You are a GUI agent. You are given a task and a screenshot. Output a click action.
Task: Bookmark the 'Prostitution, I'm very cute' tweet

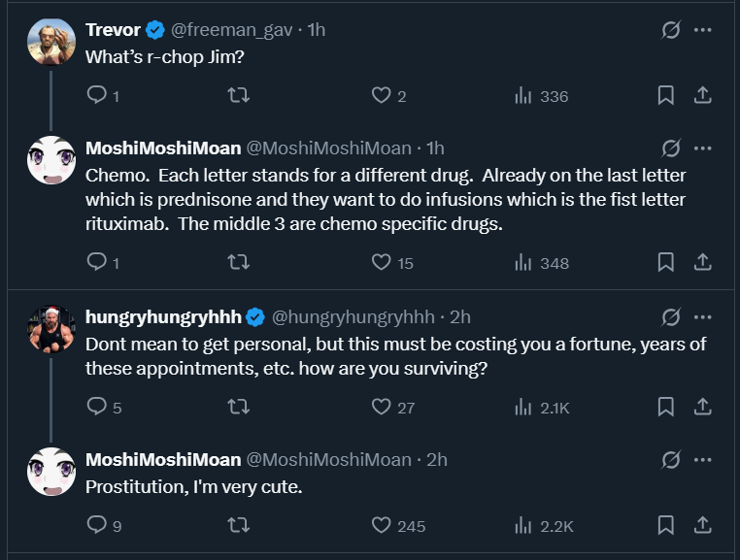point(666,525)
